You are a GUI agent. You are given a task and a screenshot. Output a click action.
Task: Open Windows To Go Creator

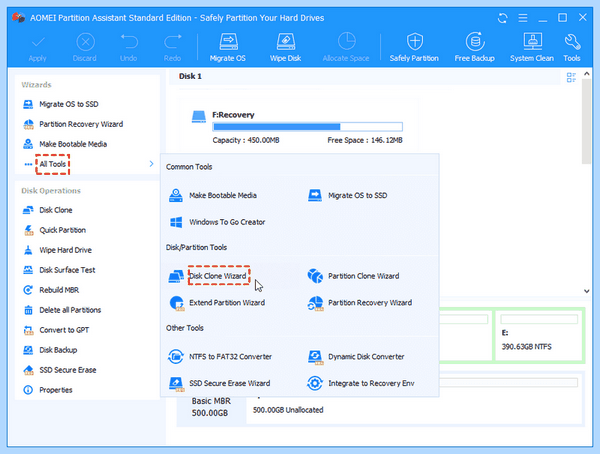pyautogui.click(x=227, y=222)
